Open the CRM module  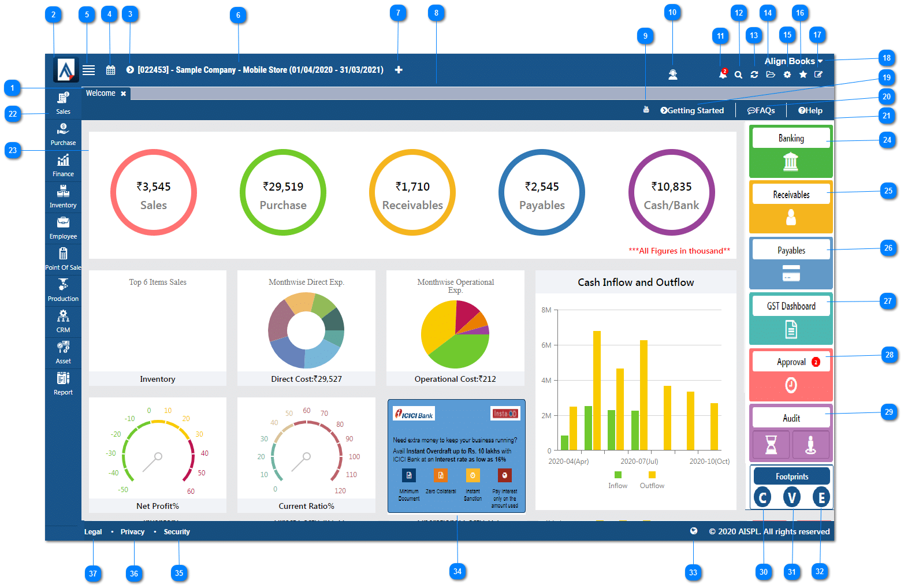(63, 321)
